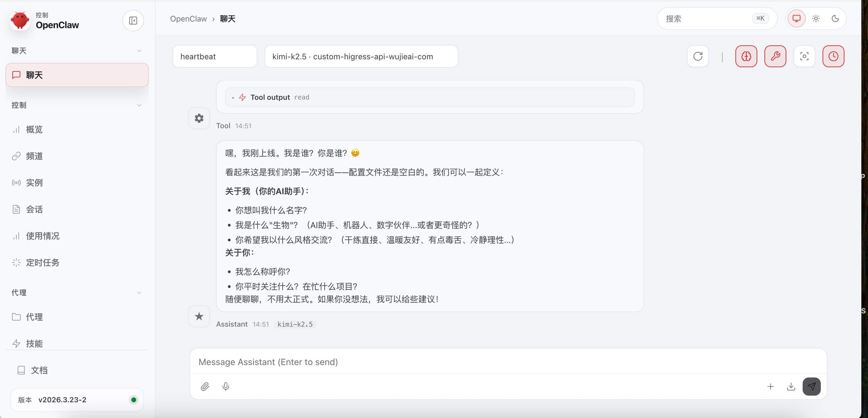Toggle the clock scheduled icon

tap(833, 56)
